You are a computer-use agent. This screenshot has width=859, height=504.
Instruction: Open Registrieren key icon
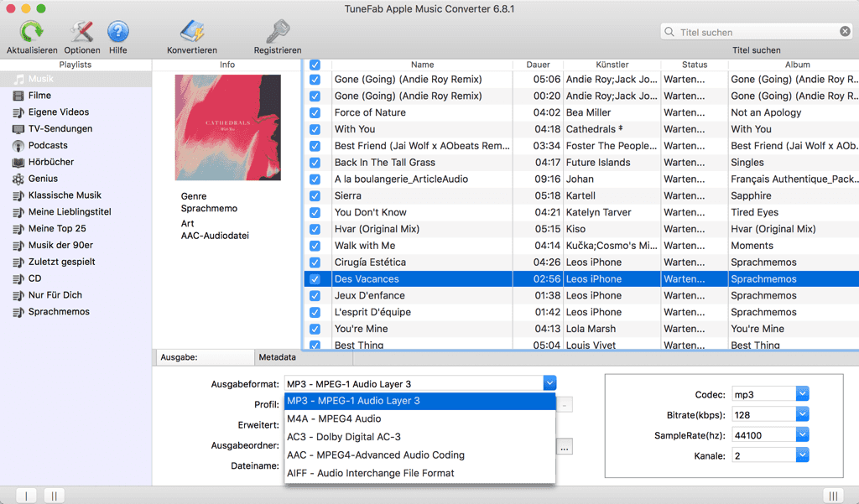(x=278, y=31)
